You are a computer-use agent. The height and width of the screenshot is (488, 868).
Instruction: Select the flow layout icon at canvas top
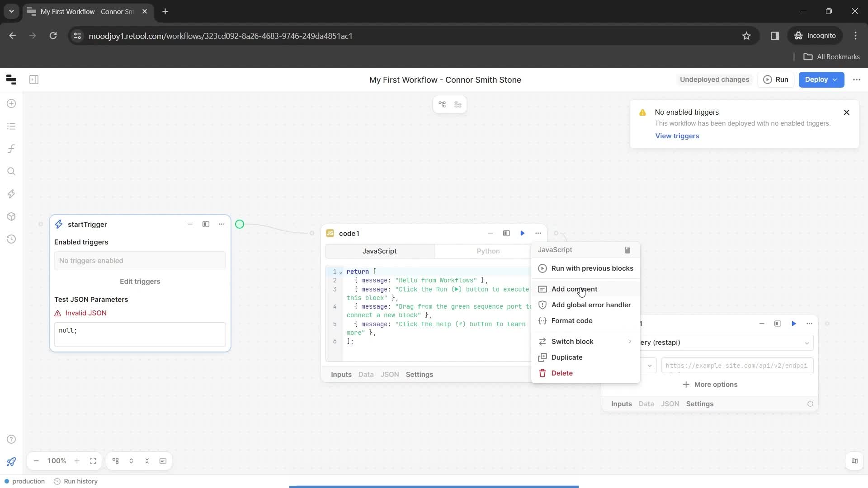click(442, 105)
